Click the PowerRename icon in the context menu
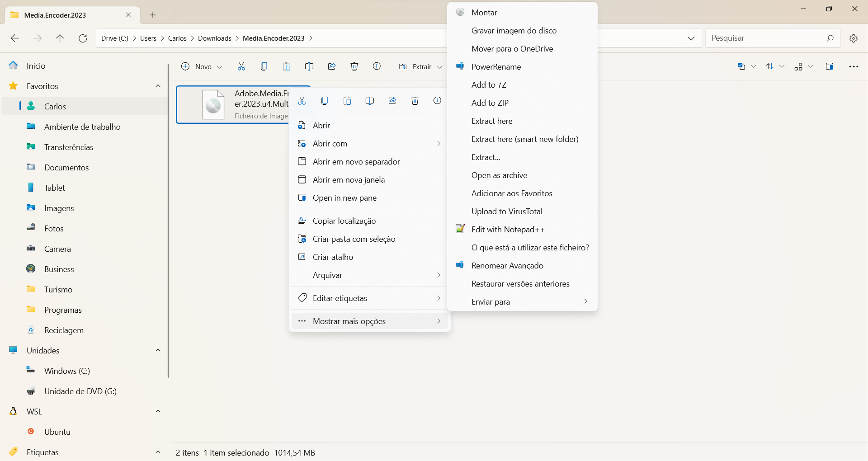 (460, 66)
